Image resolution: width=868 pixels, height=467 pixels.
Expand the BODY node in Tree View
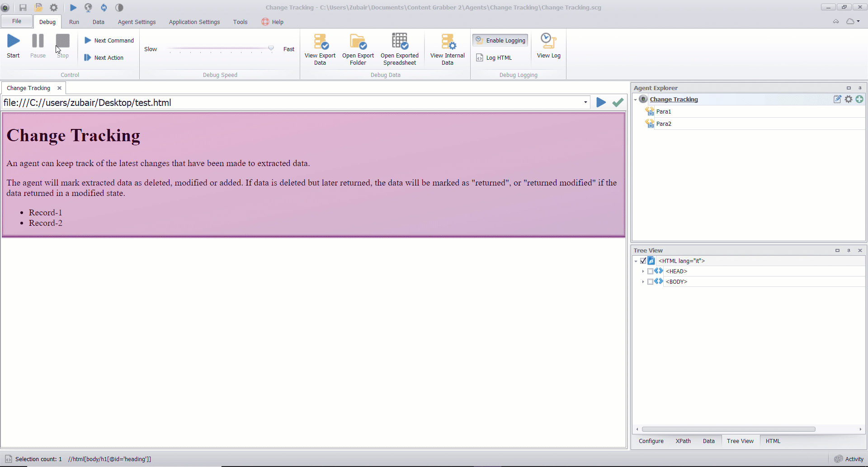pyautogui.click(x=644, y=281)
